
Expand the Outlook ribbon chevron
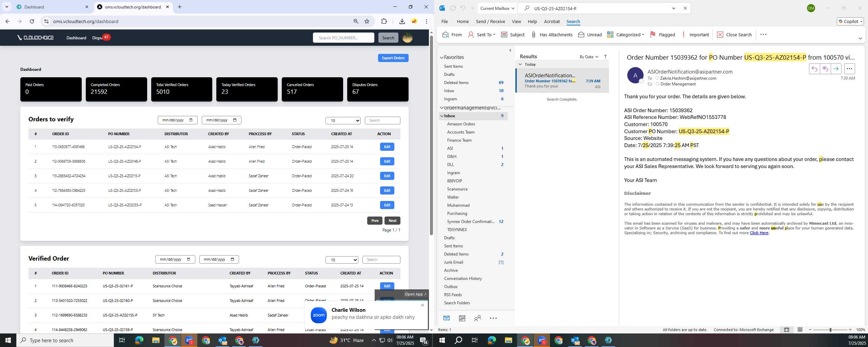coord(860,38)
